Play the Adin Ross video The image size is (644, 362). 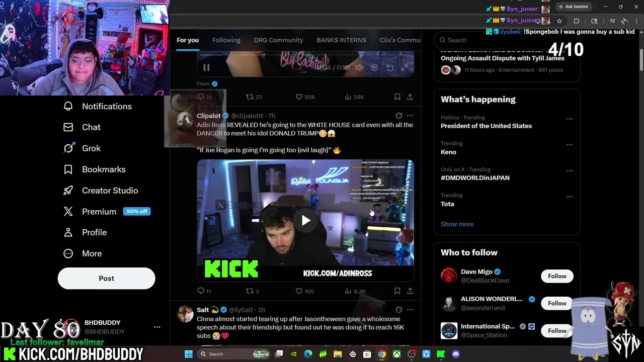305,220
